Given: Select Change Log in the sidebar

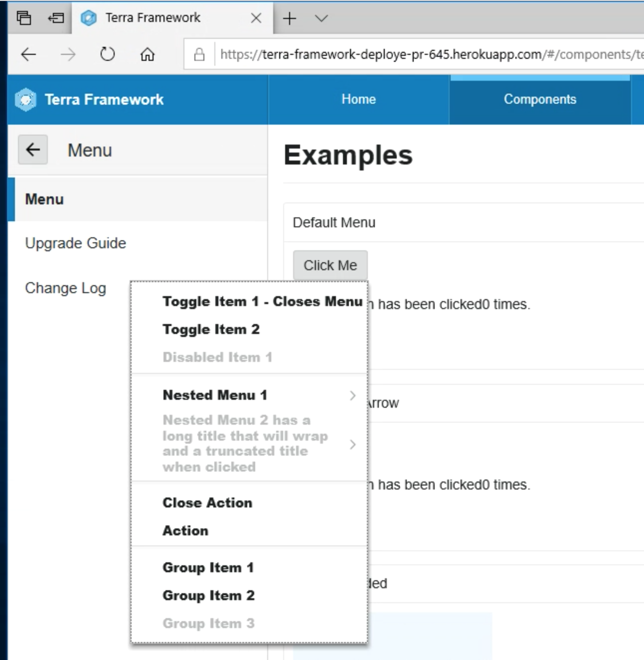Looking at the screenshot, I should 65,288.
